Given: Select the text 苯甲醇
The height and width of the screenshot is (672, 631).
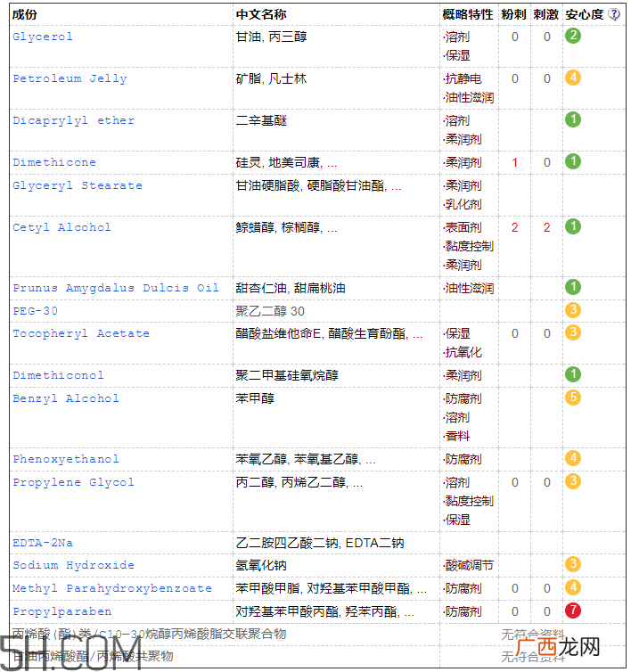Looking at the screenshot, I should [255, 398].
